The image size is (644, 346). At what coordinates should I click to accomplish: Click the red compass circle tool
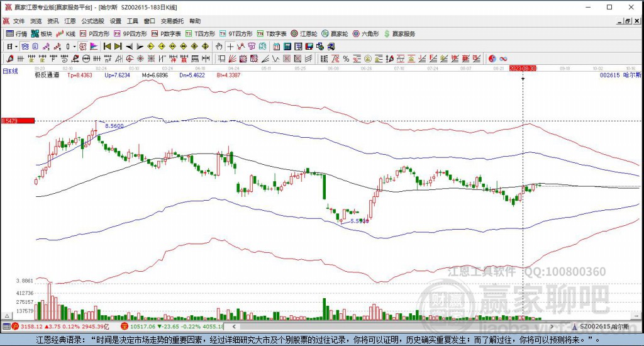[130, 59]
